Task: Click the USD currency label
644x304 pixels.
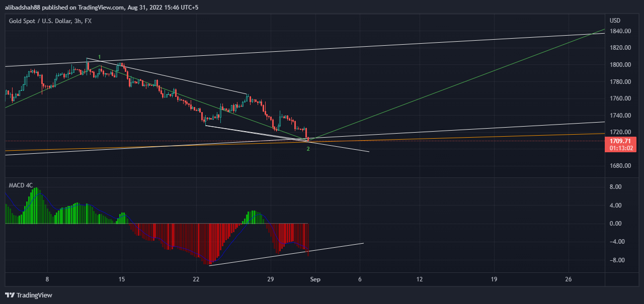Action: (615, 21)
